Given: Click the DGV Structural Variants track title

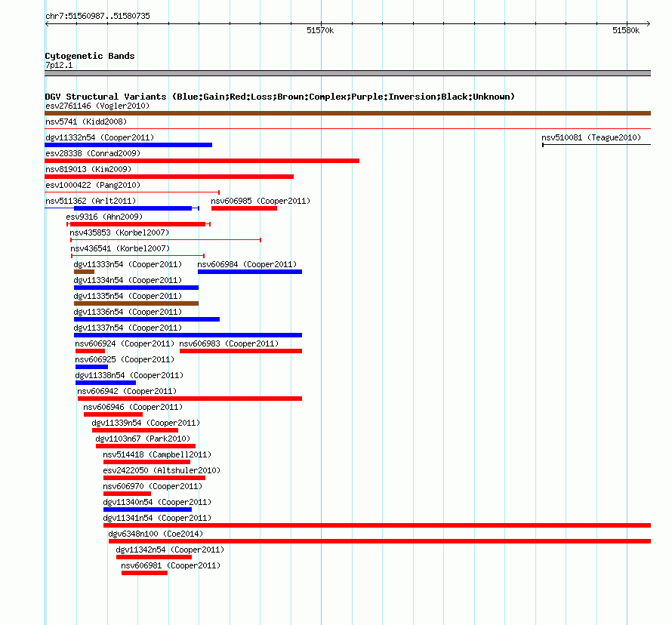Looking at the screenshot, I should tap(280, 97).
